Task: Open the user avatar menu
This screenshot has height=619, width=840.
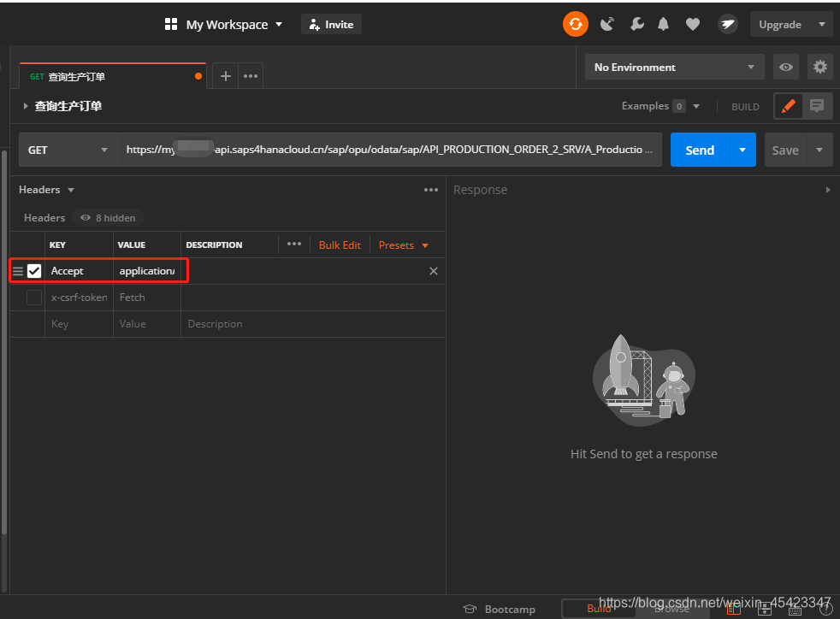Action: (x=727, y=24)
